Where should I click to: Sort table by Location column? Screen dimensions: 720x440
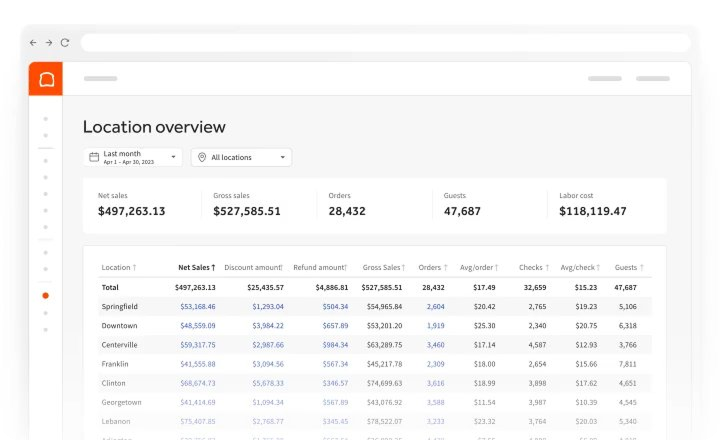coord(119,267)
